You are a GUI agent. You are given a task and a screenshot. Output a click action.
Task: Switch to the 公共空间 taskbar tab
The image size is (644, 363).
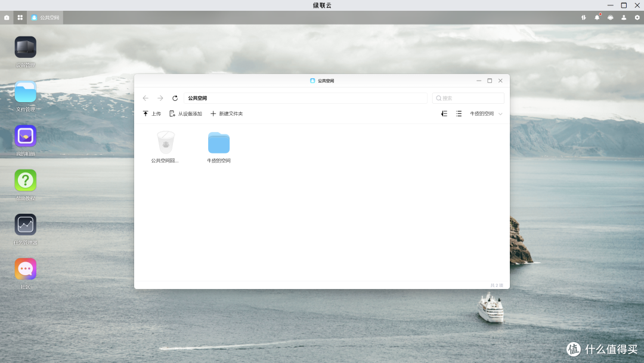pyautogui.click(x=45, y=18)
